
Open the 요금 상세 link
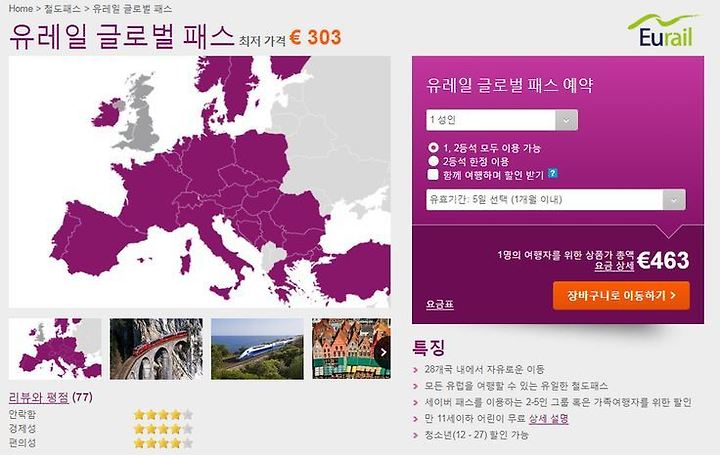pyautogui.click(x=614, y=266)
